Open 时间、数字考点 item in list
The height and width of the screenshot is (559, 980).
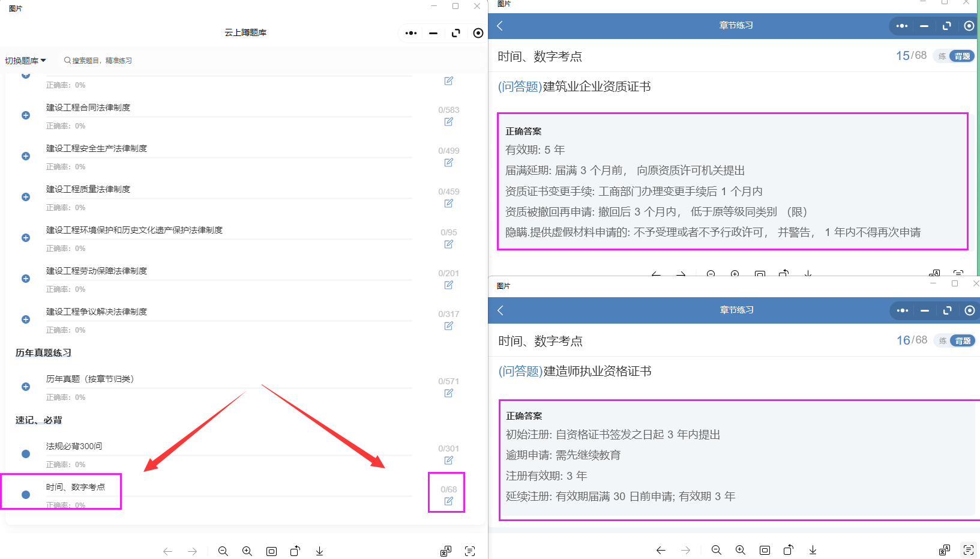(76, 487)
